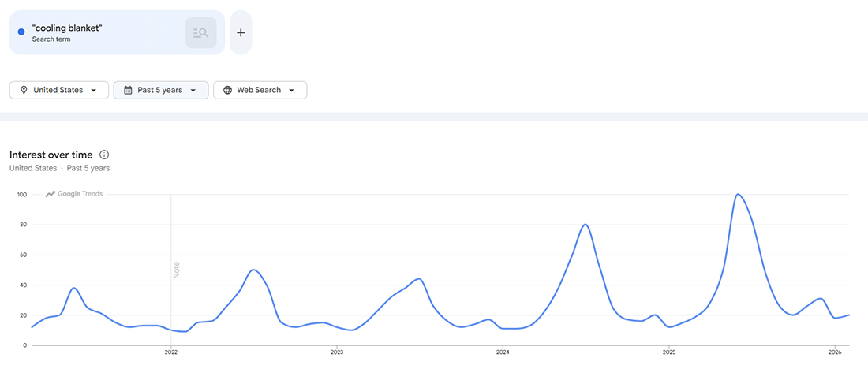
Task: Click the mid-2022 peak near 50
Action: click(253, 270)
